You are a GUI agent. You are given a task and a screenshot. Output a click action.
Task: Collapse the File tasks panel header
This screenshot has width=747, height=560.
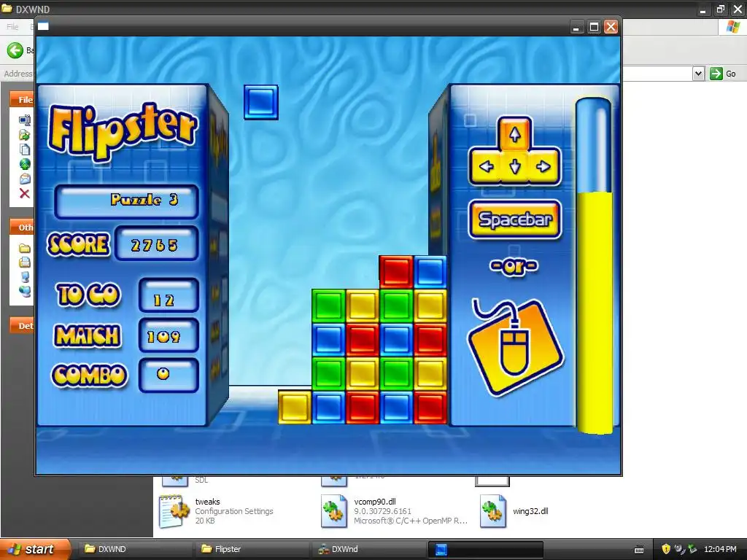[22, 99]
